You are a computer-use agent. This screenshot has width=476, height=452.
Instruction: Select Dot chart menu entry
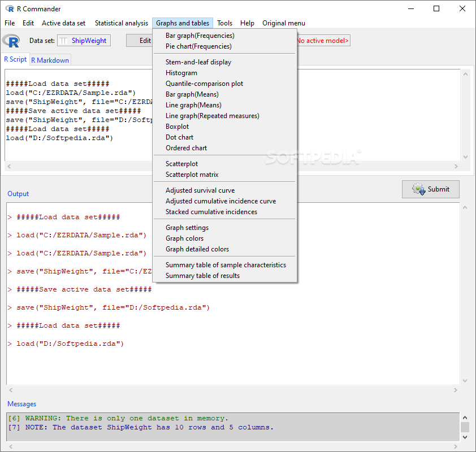(224, 137)
